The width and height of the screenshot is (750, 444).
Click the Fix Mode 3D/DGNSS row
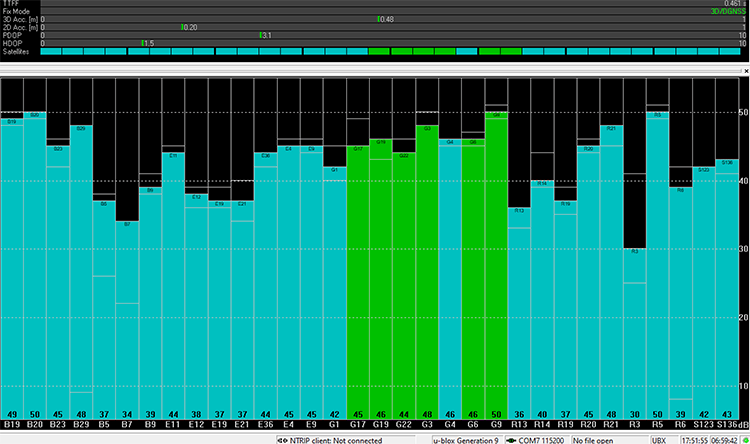pos(375,11)
